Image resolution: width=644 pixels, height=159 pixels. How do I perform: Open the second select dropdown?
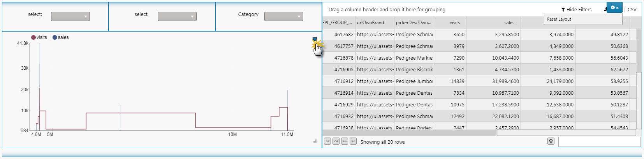(177, 16)
